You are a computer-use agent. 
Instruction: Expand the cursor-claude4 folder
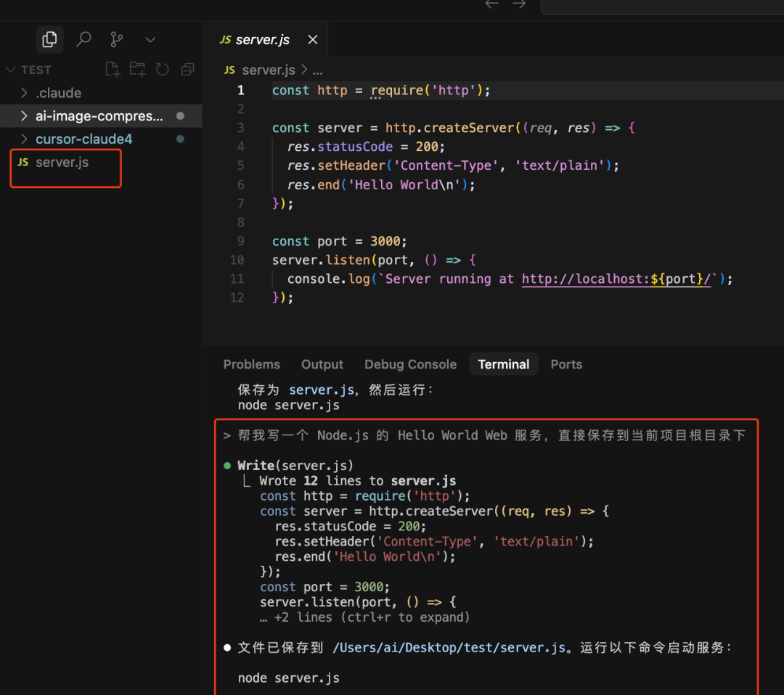[24, 139]
